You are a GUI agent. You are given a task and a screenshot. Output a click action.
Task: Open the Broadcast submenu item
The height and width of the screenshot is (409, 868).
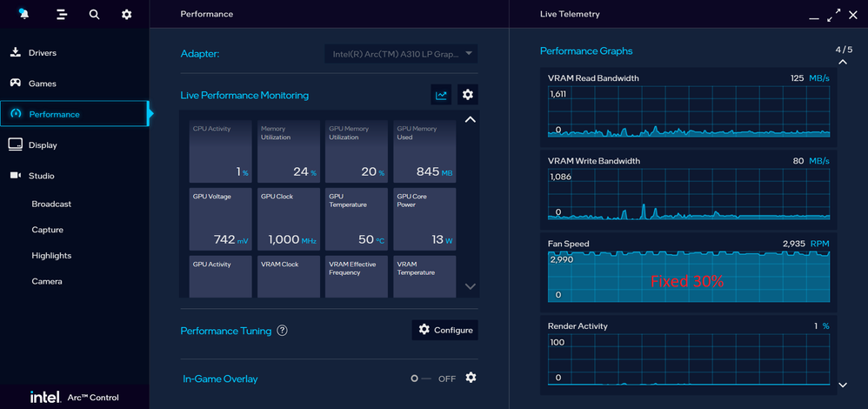(x=51, y=204)
